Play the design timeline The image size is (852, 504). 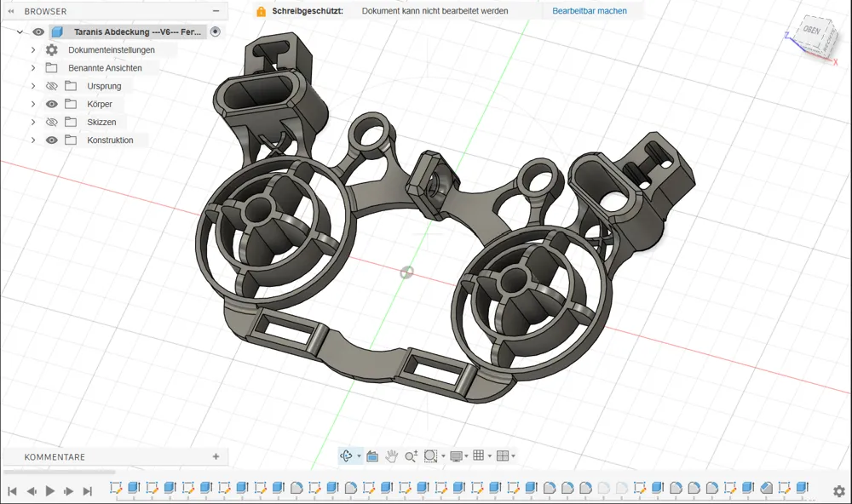point(50,491)
